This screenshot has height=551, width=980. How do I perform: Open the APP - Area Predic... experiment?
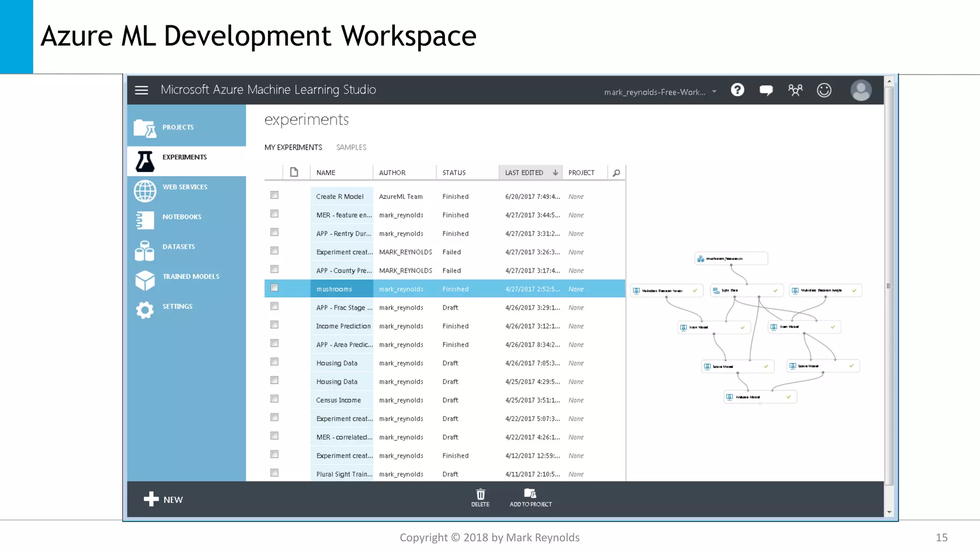click(x=344, y=345)
